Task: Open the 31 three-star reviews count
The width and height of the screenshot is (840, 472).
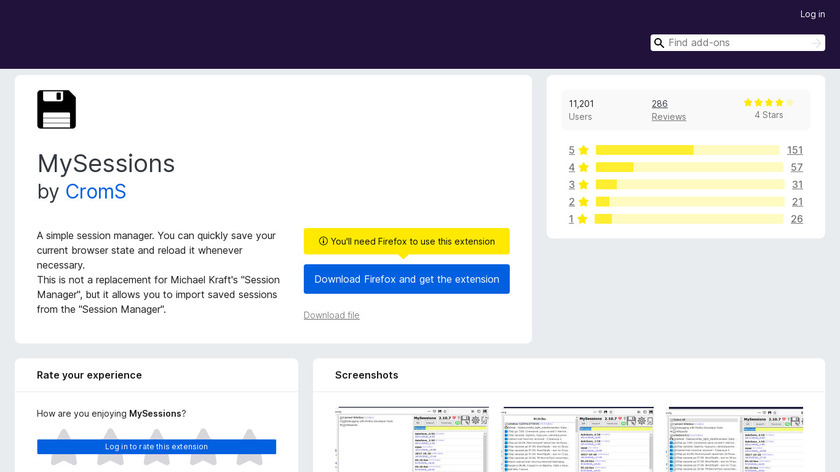Action: pyautogui.click(x=797, y=184)
